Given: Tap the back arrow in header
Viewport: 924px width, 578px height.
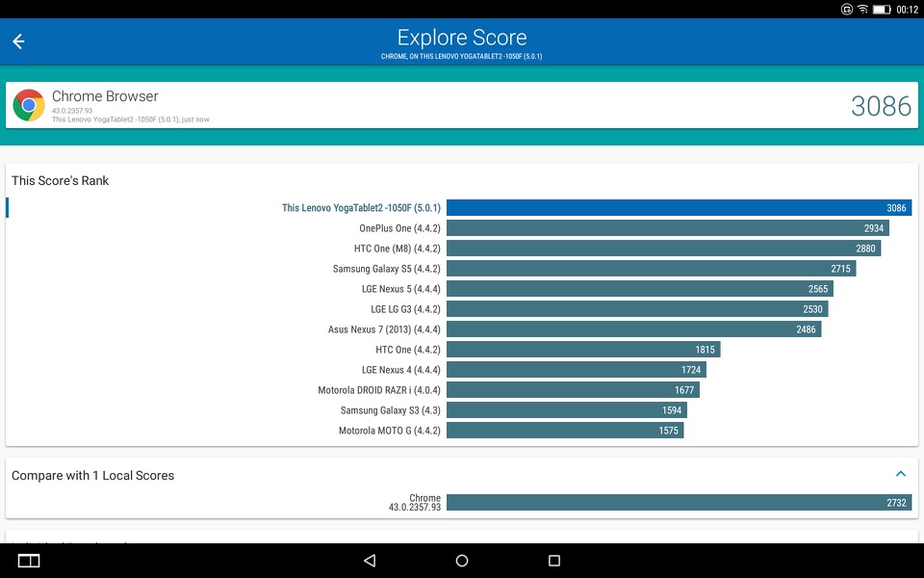Looking at the screenshot, I should [18, 41].
